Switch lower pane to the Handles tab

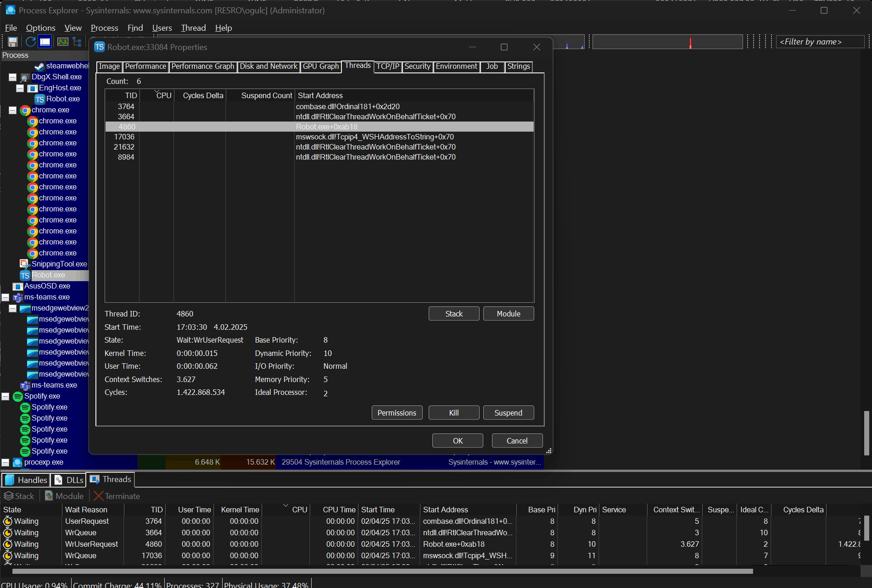27,480
